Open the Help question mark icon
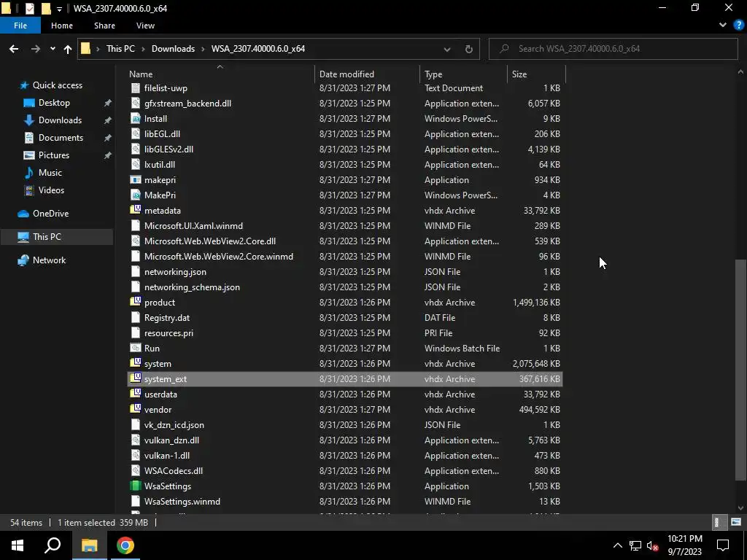This screenshot has height=560, width=747. click(738, 26)
